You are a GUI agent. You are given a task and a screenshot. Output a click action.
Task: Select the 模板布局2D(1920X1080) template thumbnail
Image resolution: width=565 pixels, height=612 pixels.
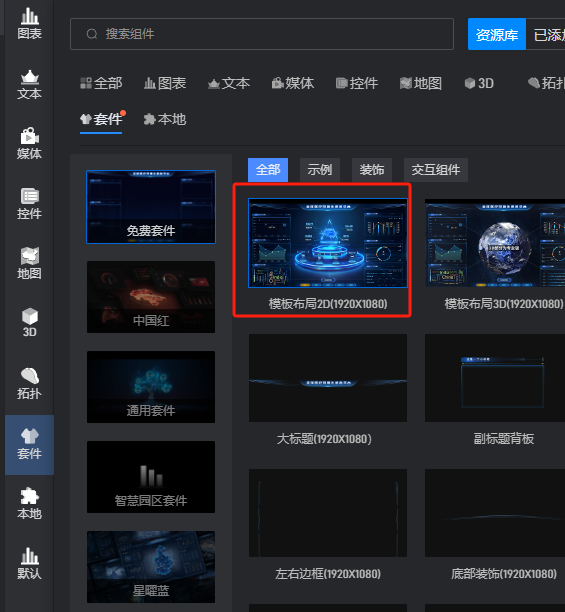(328, 243)
